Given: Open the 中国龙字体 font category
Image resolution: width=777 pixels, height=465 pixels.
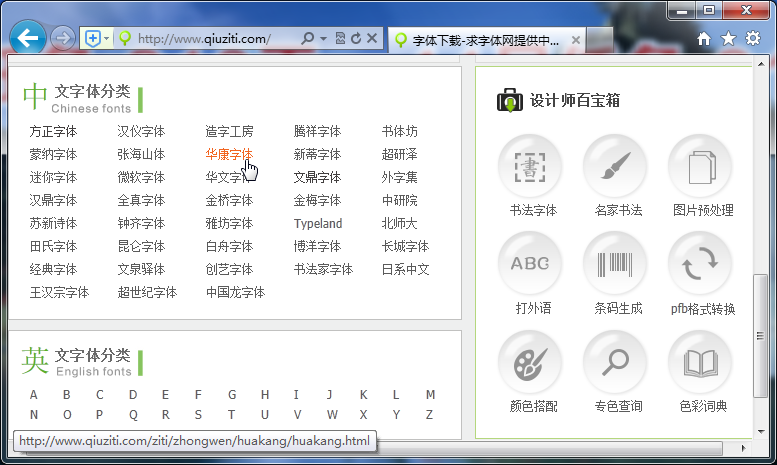Looking at the screenshot, I should [x=235, y=292].
